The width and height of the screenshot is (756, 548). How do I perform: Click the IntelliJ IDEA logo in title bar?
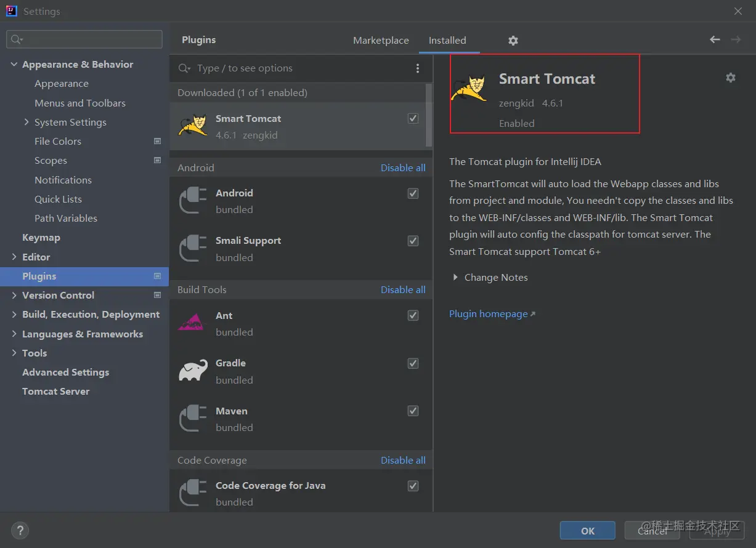point(11,11)
